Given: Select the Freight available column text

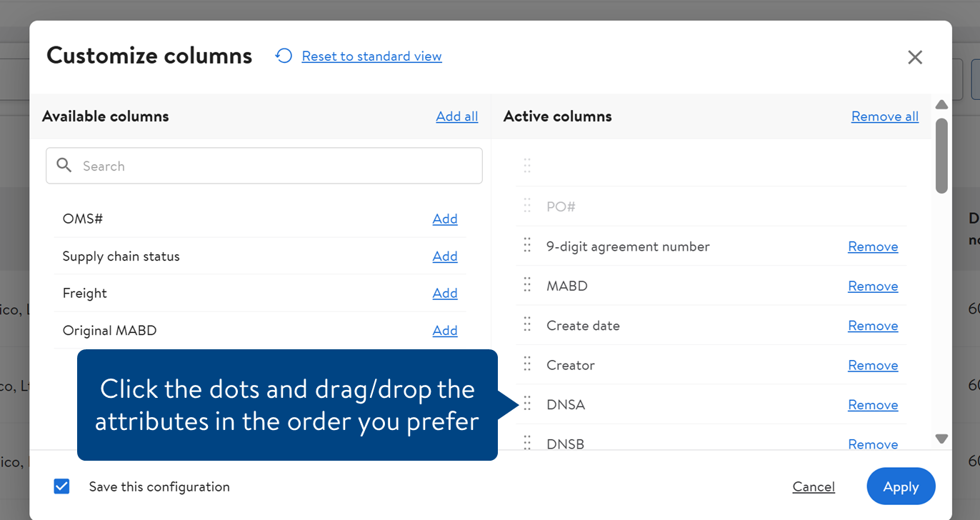Looking at the screenshot, I should tap(85, 294).
